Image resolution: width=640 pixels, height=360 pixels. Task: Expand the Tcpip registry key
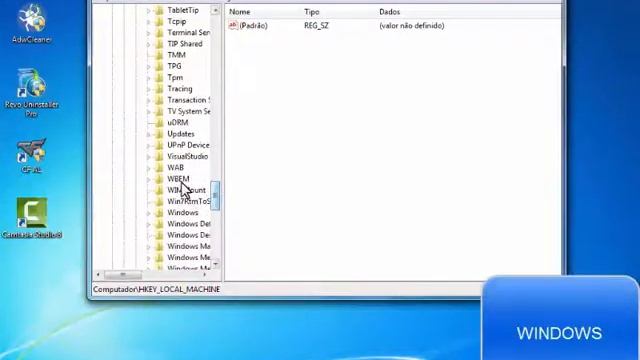149,22
